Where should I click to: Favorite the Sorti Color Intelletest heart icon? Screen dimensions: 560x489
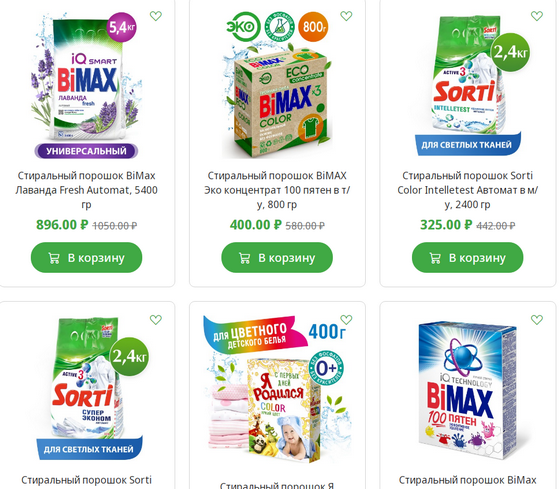[x=537, y=16]
